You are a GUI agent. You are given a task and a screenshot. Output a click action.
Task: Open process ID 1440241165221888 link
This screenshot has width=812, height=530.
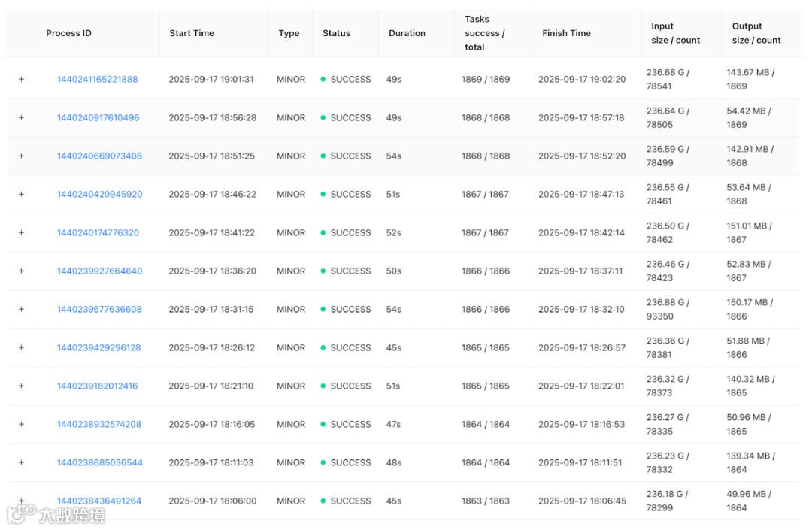pyautogui.click(x=97, y=79)
